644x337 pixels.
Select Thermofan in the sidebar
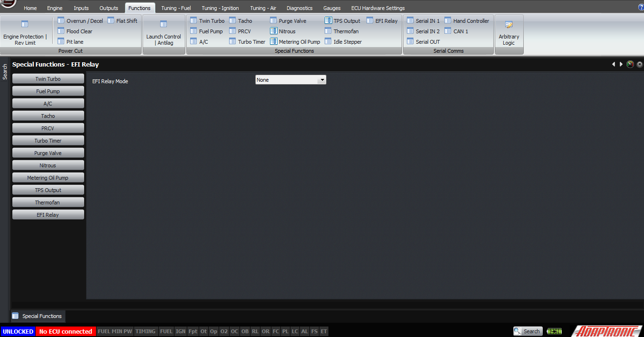(48, 202)
